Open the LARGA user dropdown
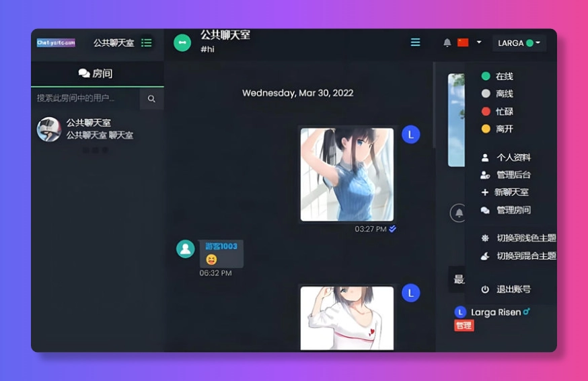The width and height of the screenshot is (588, 381). pyautogui.click(x=519, y=43)
